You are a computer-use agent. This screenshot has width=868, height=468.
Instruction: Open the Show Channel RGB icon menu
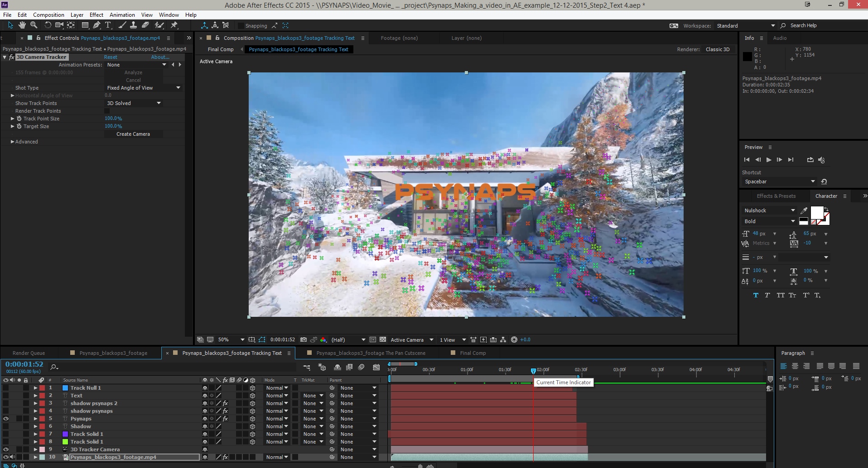click(323, 339)
